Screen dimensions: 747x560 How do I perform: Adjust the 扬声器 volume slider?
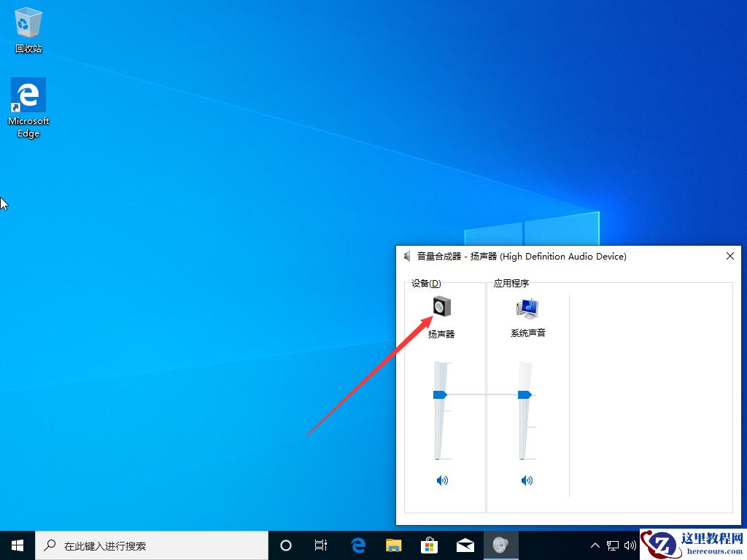(439, 394)
